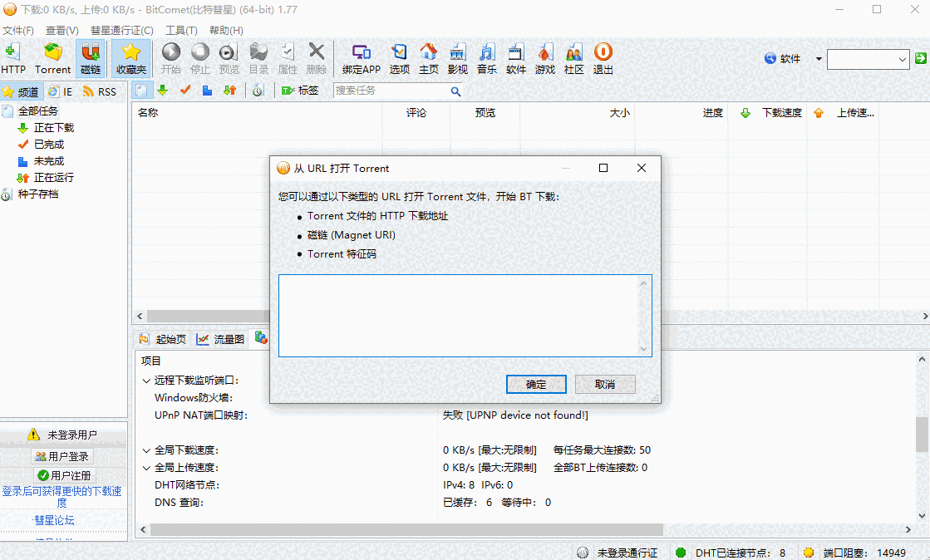The height and width of the screenshot is (560, 930).
Task: Confirm the dialog with 确定
Action: (536, 385)
